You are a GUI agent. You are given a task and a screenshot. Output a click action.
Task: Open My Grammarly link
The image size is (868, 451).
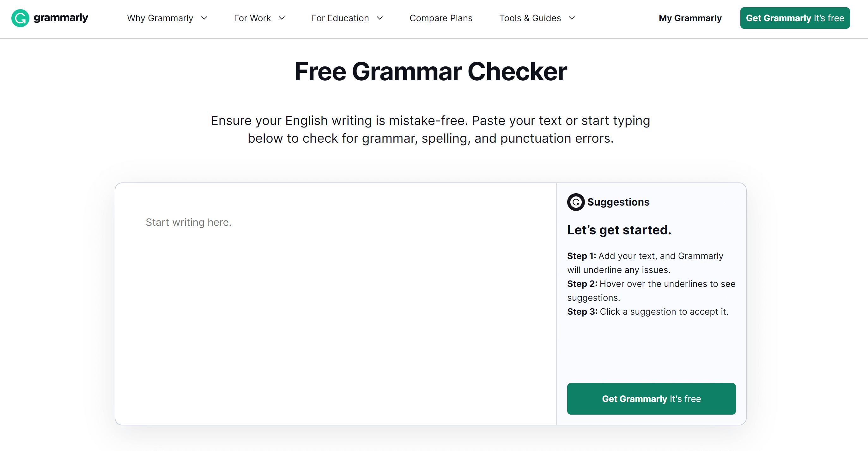click(x=690, y=18)
